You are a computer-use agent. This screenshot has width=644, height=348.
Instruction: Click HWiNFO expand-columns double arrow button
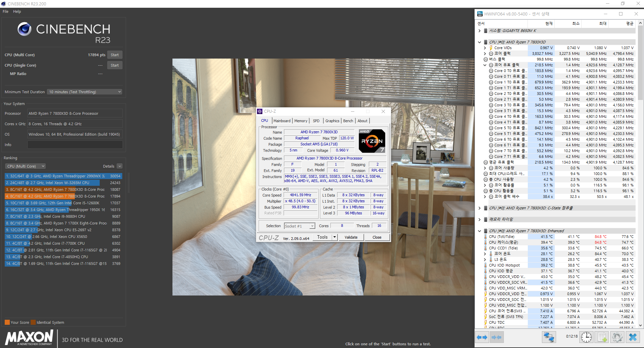click(x=482, y=337)
